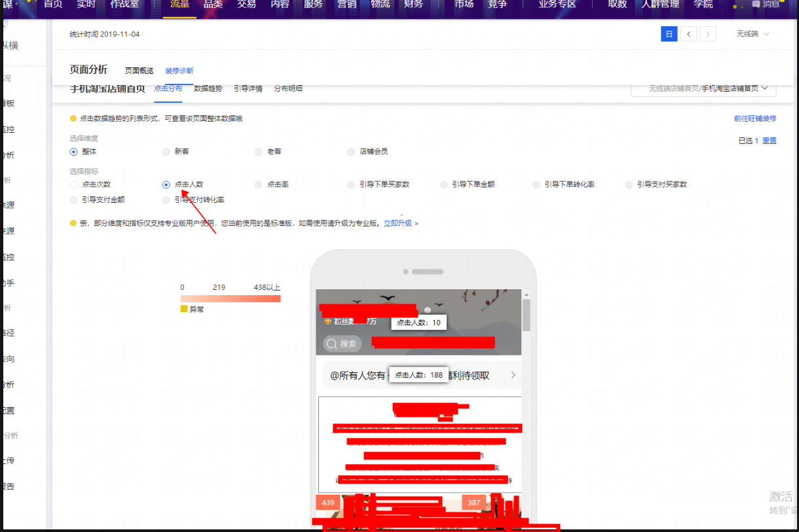This screenshot has height=532, width=799.
Task: Open 作战室 in the top navigation
Action: click(x=124, y=5)
